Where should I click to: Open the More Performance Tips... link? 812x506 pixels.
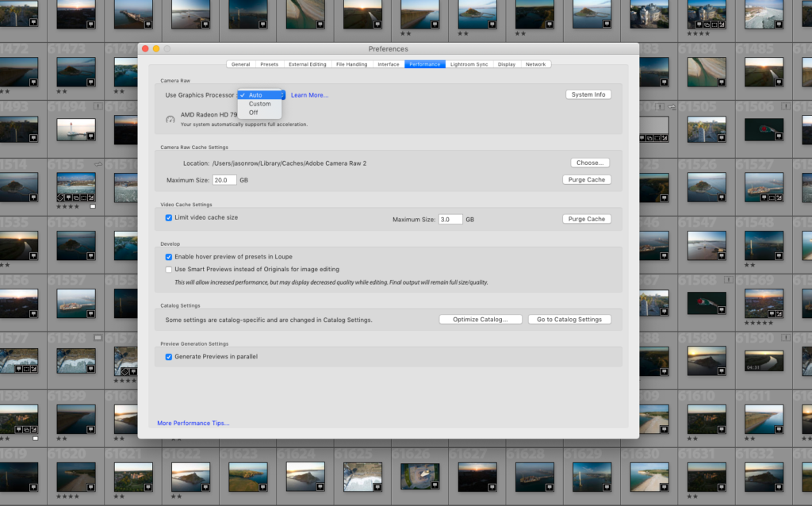193,424
